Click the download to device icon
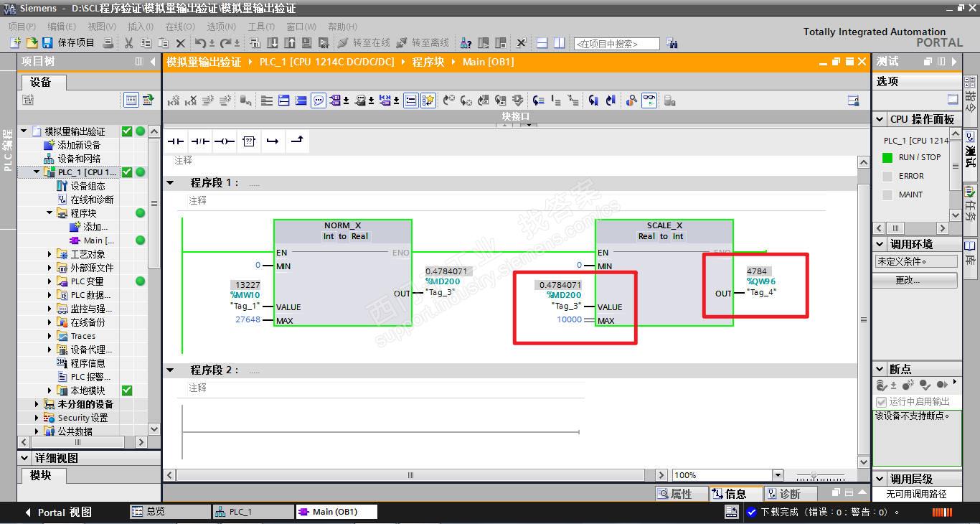The height and width of the screenshot is (524, 980). [x=273, y=43]
